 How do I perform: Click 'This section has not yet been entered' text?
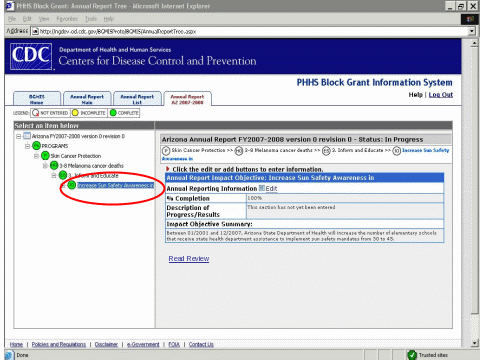pos(291,207)
